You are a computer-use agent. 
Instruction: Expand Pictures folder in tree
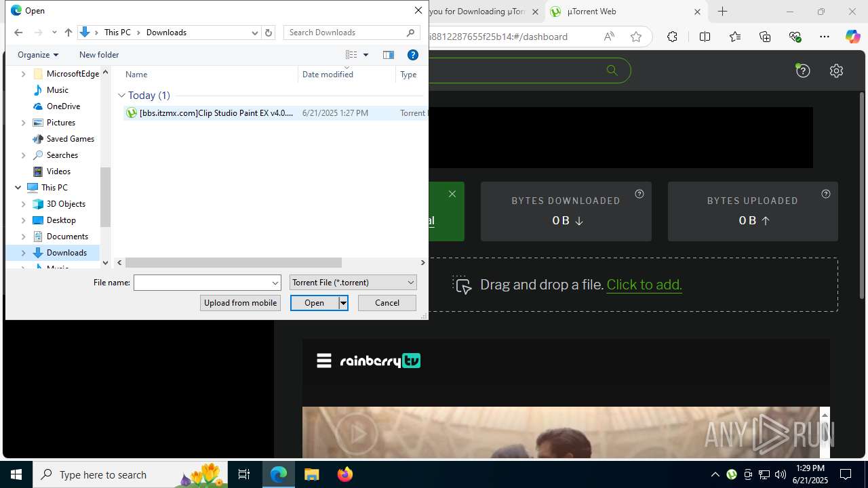pos(24,123)
